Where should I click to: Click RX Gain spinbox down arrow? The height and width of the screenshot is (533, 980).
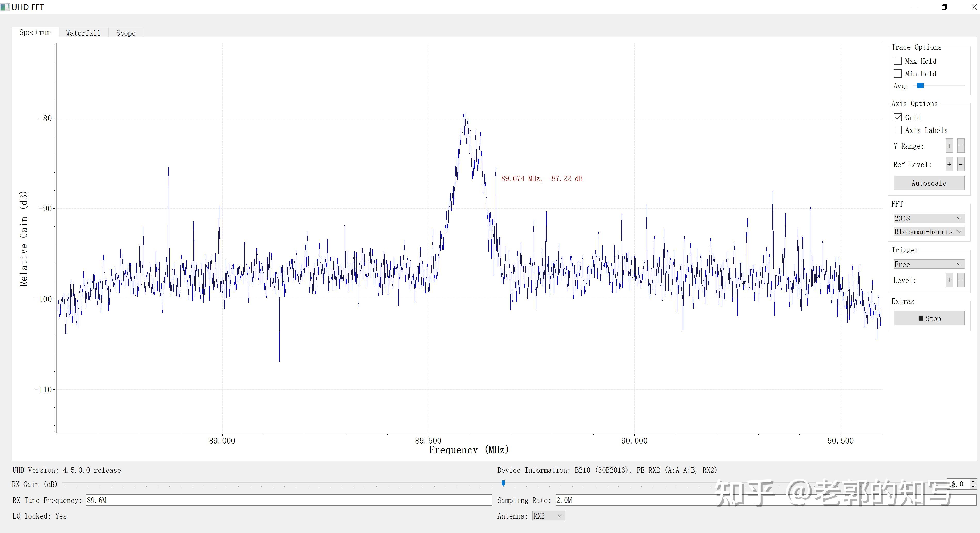[x=973, y=487]
